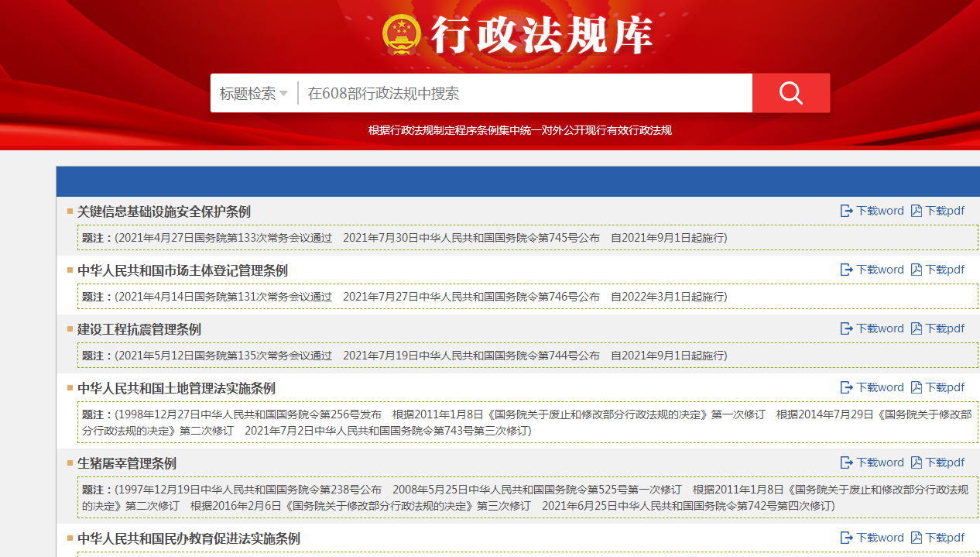
Task: Click the 根据行政法规制定程序条例 subtitle text
Action: [x=520, y=130]
